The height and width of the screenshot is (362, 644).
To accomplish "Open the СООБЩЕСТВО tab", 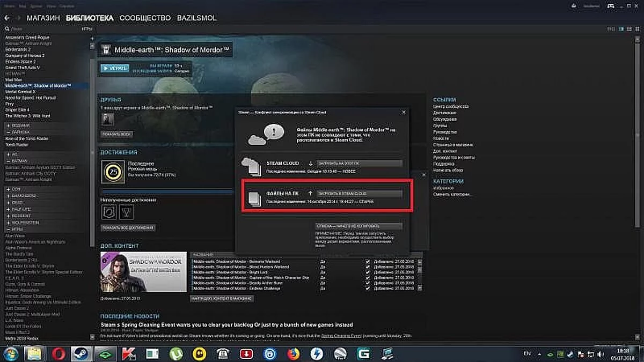I will [145, 18].
